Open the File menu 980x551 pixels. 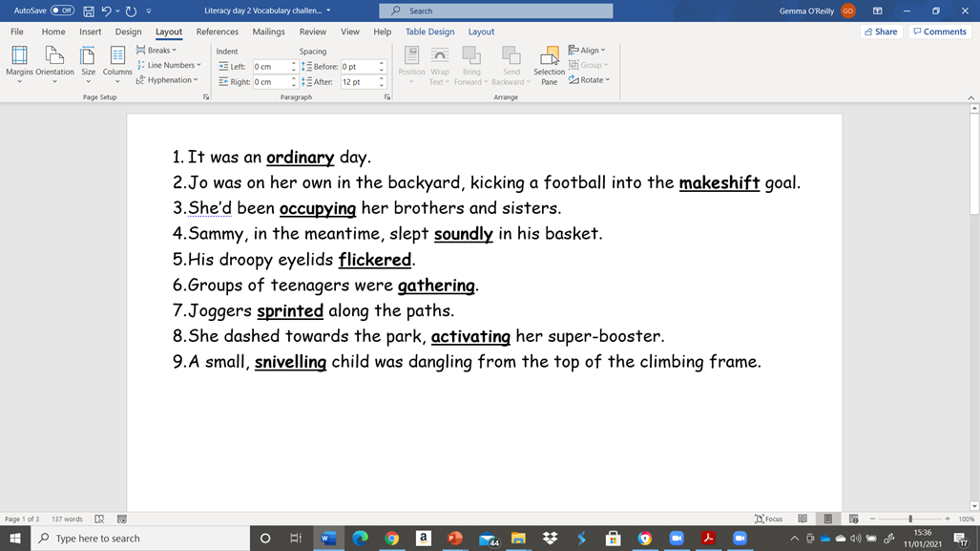click(17, 32)
